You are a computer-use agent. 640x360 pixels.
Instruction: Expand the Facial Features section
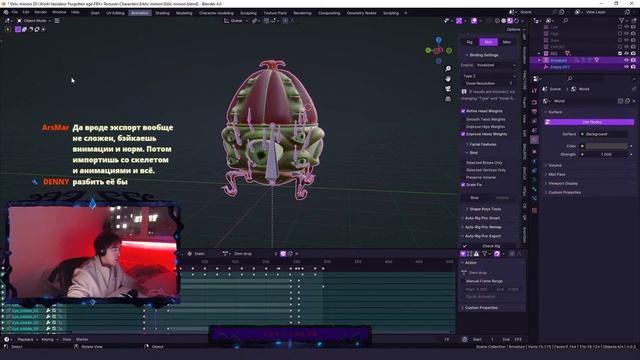pyautogui.click(x=481, y=144)
